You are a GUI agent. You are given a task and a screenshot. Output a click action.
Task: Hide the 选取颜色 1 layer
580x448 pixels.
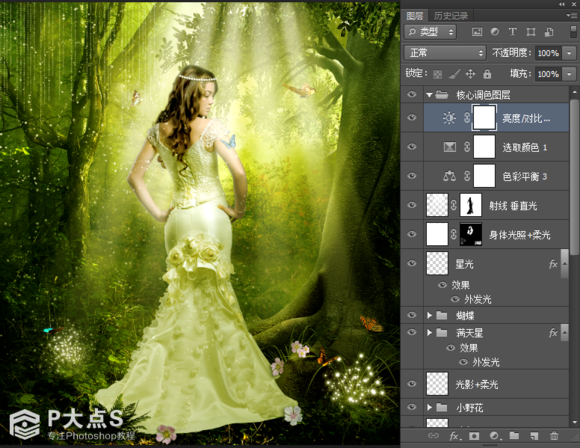pyautogui.click(x=412, y=147)
